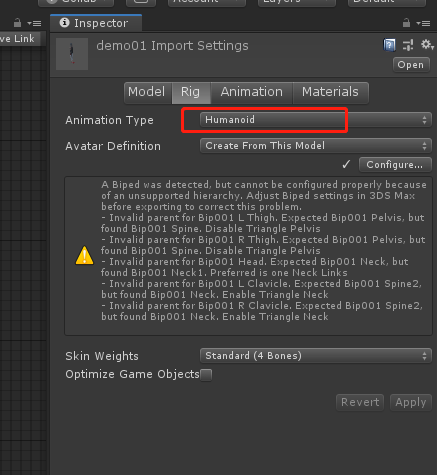Expand the Avatar Definition dropdown
This screenshot has height=475, width=437.
tap(316, 146)
